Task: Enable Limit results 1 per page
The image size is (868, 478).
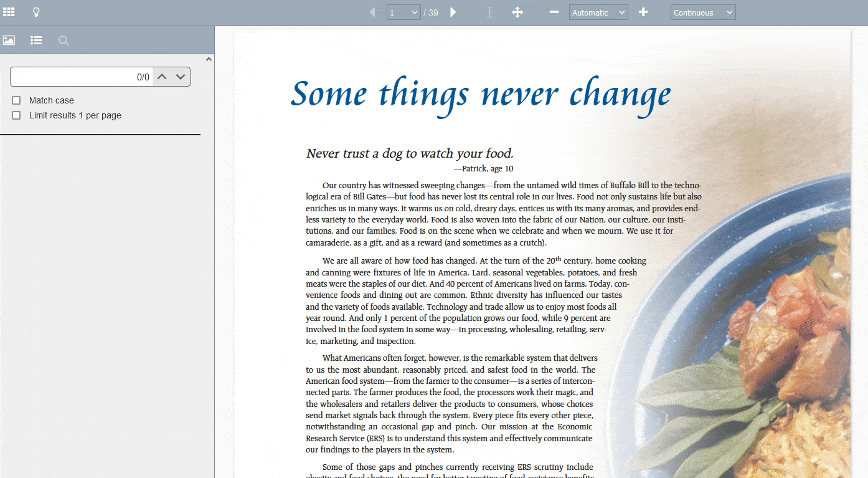Action: tap(16, 115)
